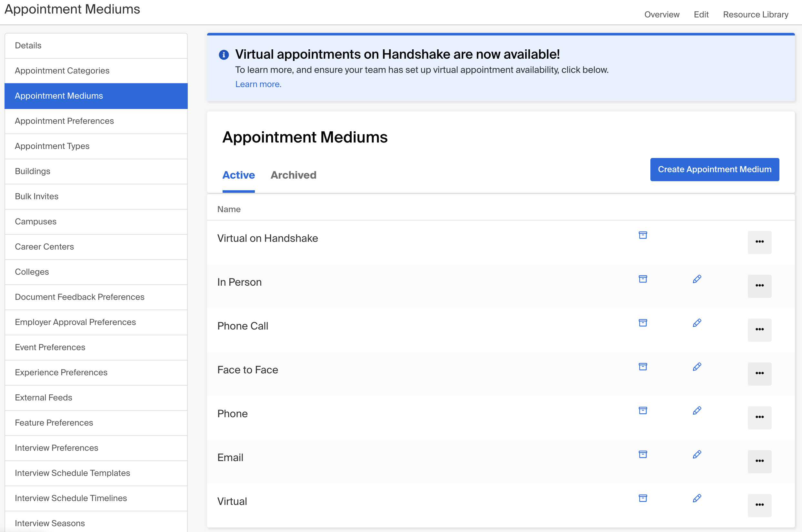Viewport: 802px width, 532px height.
Task: Select Appointment Mediums in the sidebar
Action: coord(96,96)
